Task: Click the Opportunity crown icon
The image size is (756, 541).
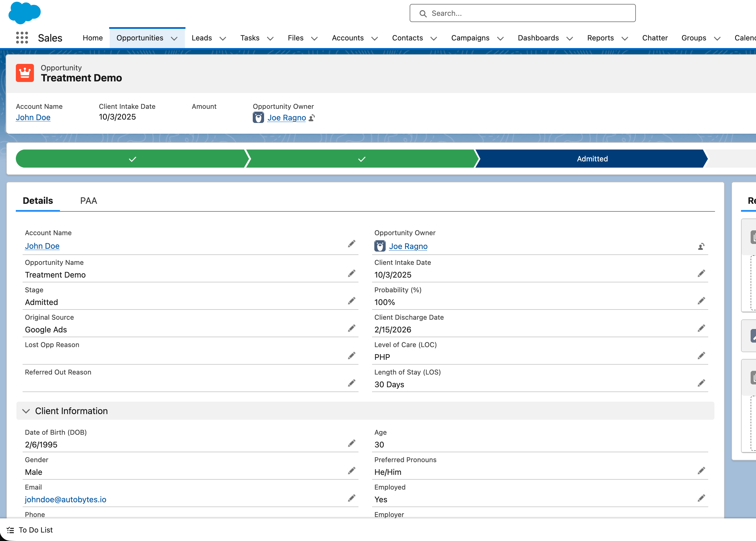Action: click(x=25, y=73)
